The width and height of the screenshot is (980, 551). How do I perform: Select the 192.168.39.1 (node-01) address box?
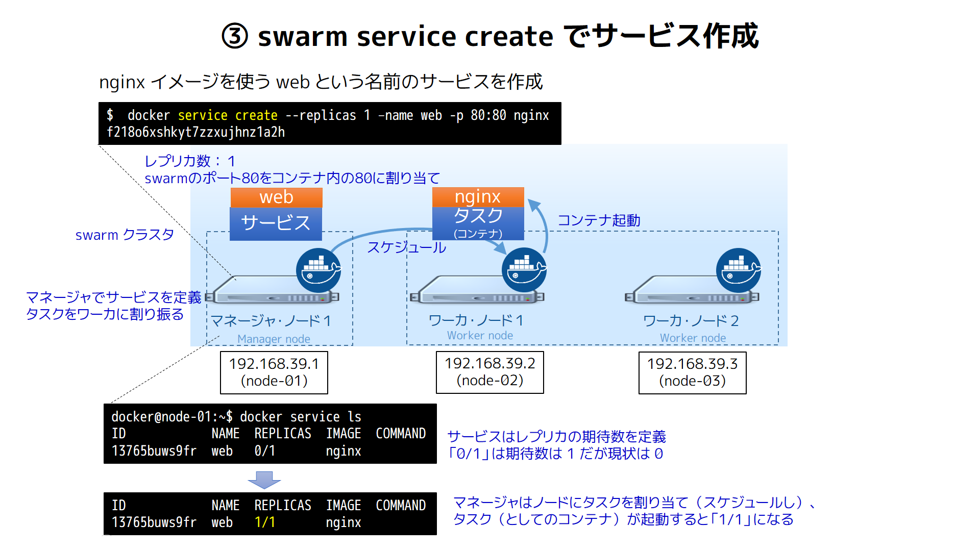[x=274, y=372]
